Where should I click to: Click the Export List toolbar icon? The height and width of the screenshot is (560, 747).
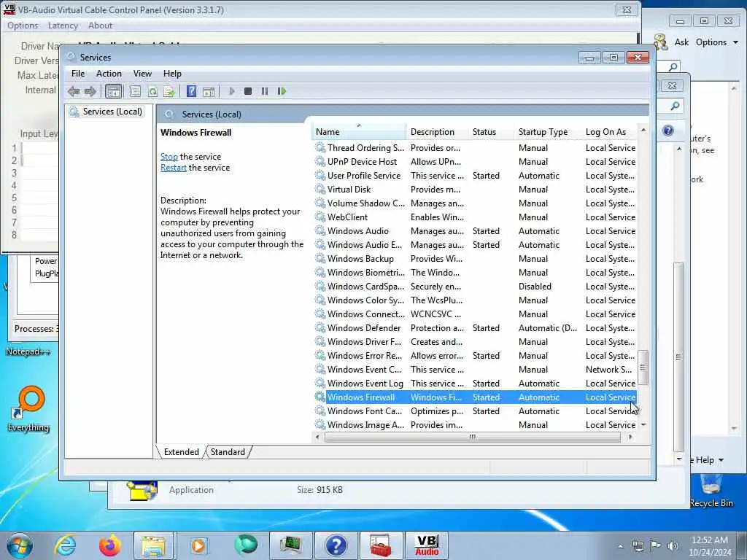tap(169, 91)
